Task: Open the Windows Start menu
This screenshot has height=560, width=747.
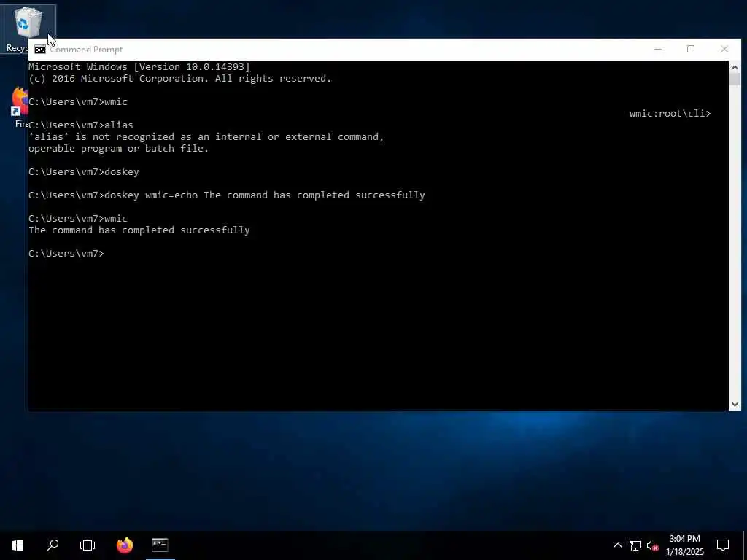Action: click(x=18, y=545)
